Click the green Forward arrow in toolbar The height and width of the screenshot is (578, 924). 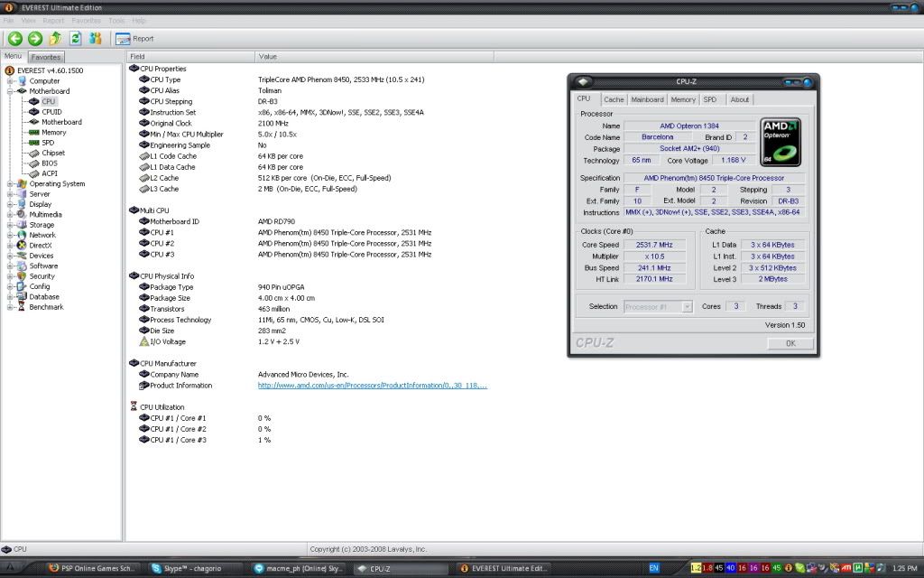point(35,38)
